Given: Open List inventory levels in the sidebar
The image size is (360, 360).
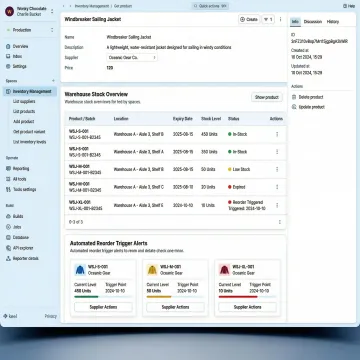Looking at the screenshot, I should (29, 142).
